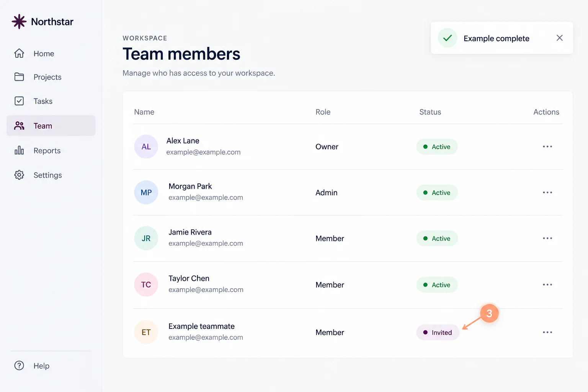Click the Settings gear icon
The height and width of the screenshot is (392, 588).
19,175
